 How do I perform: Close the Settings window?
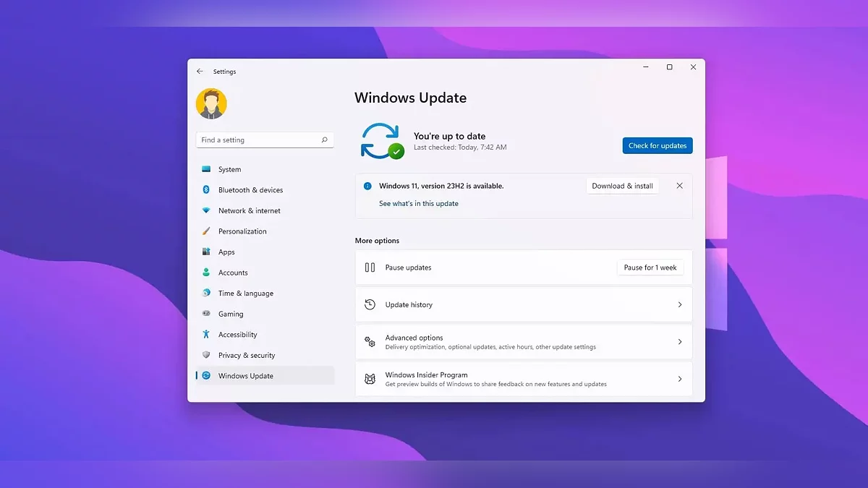click(x=693, y=67)
